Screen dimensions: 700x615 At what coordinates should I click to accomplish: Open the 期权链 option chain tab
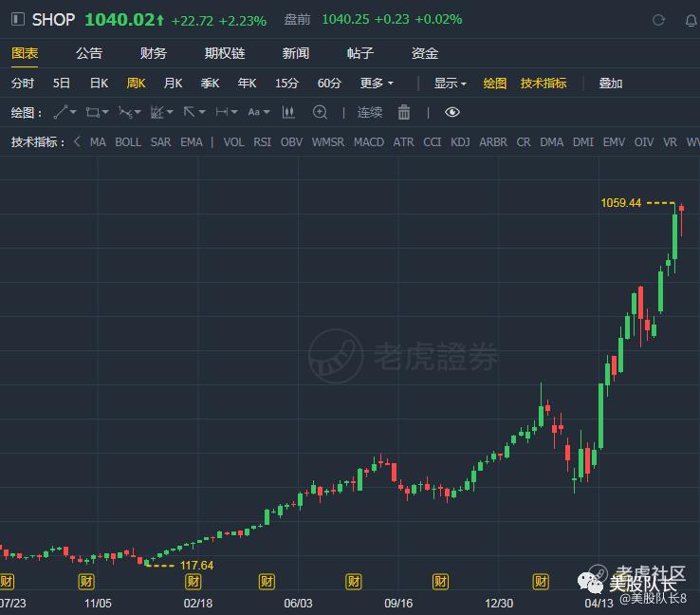pos(225,53)
